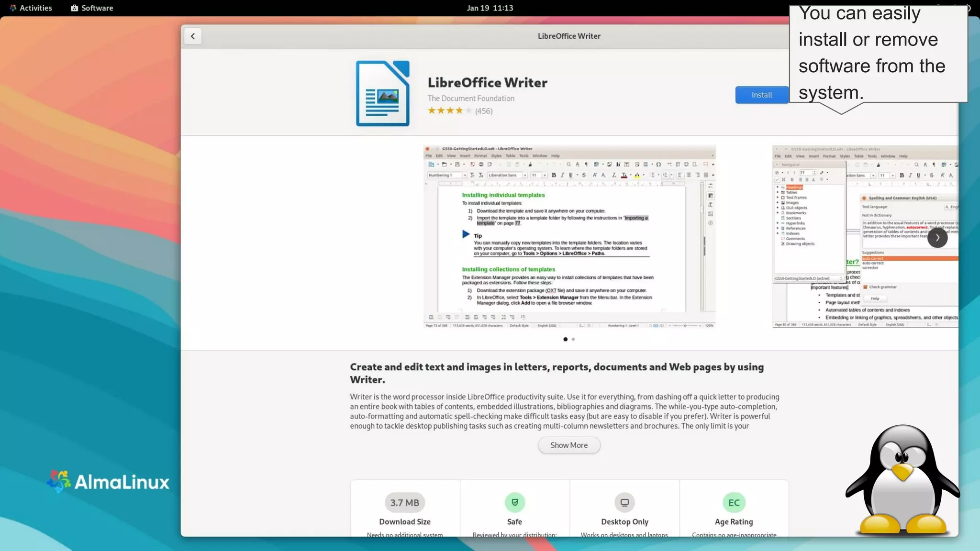The height and width of the screenshot is (551, 980).
Task: Open the star rating reviews (456)
Action: click(x=460, y=110)
